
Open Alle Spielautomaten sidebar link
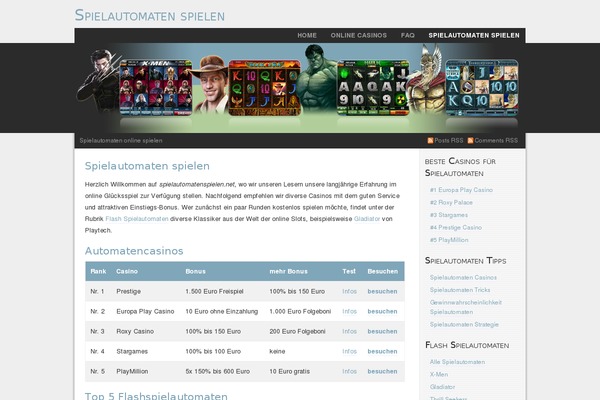point(457,362)
